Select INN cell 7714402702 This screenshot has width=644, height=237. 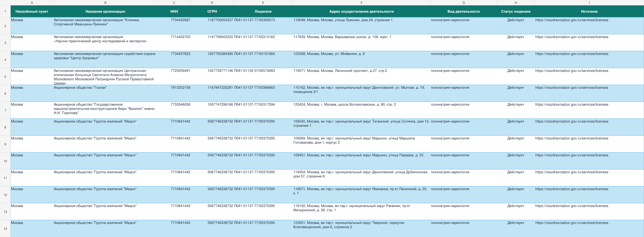[174, 43]
